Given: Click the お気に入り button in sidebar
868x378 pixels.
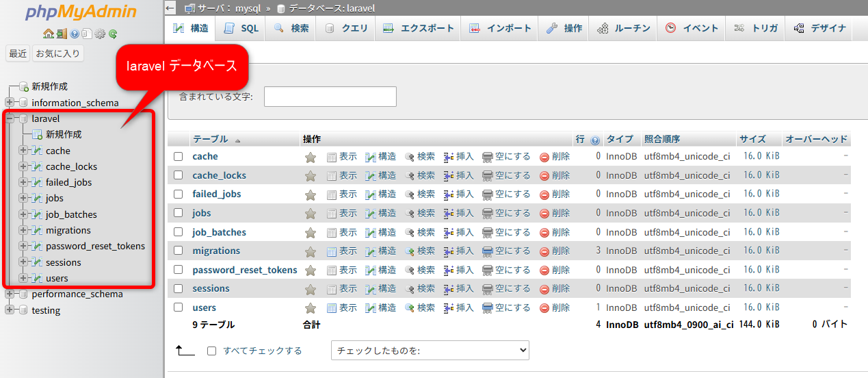Looking at the screenshot, I should (58, 53).
